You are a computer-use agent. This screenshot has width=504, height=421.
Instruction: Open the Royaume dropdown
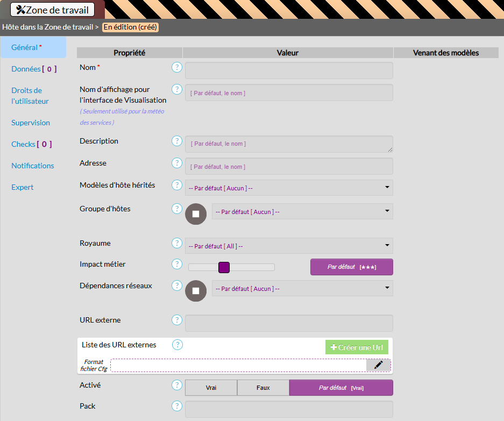click(x=289, y=246)
